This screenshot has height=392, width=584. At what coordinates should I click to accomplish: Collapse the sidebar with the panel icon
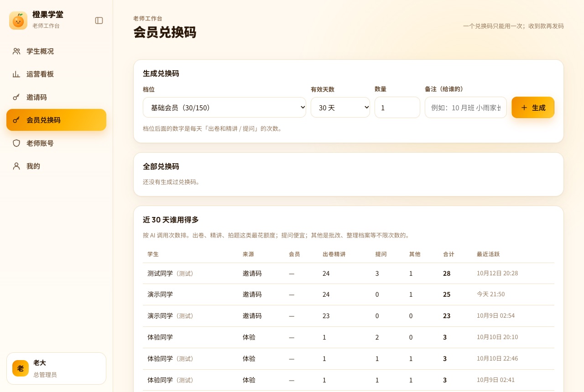(99, 21)
